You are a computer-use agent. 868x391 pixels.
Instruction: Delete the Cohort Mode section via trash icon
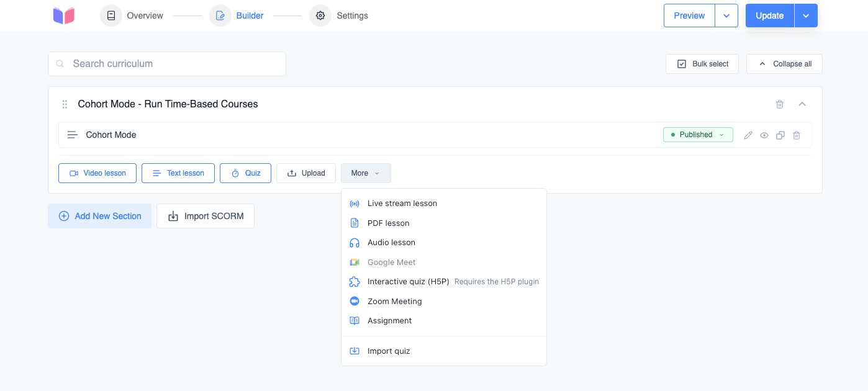pyautogui.click(x=780, y=104)
